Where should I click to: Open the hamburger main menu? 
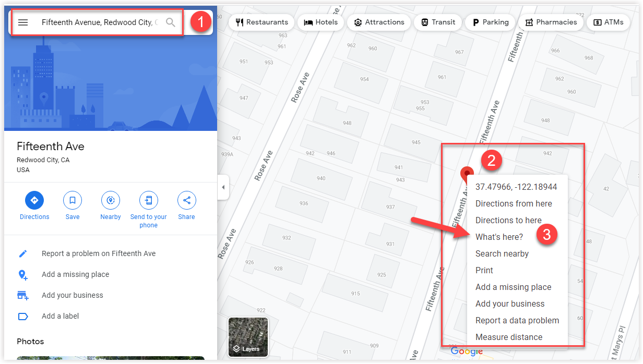click(23, 22)
